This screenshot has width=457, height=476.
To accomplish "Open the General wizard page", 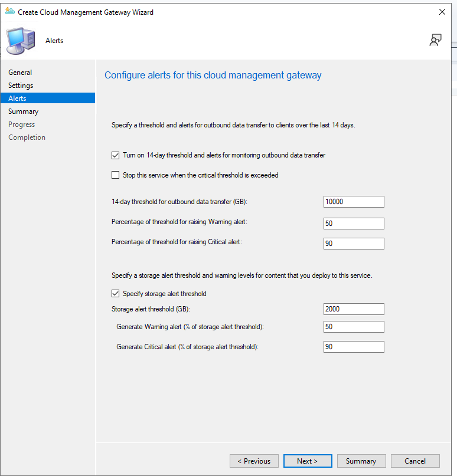I will tap(20, 73).
